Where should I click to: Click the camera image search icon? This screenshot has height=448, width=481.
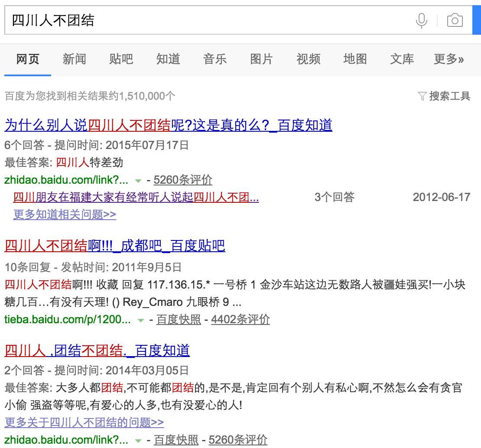pyautogui.click(x=455, y=20)
